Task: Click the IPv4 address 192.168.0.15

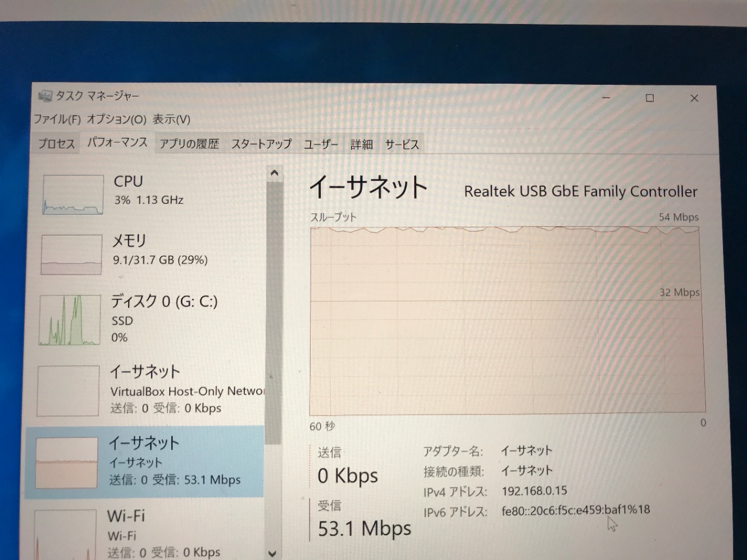Action: (534, 491)
